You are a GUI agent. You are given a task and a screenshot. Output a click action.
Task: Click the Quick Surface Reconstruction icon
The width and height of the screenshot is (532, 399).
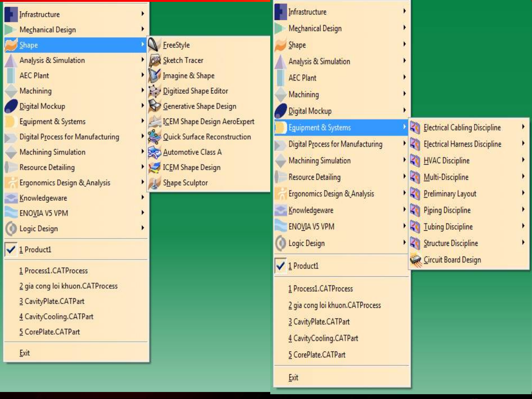pos(154,137)
